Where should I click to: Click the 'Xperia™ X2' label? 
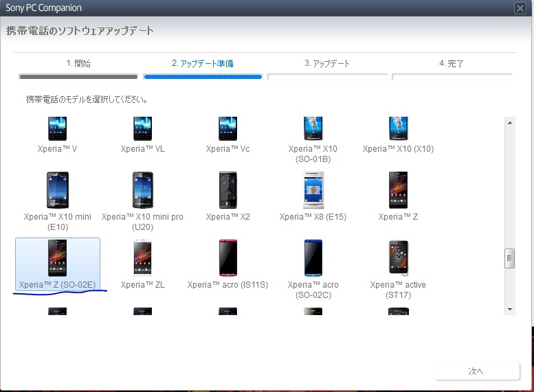(227, 217)
